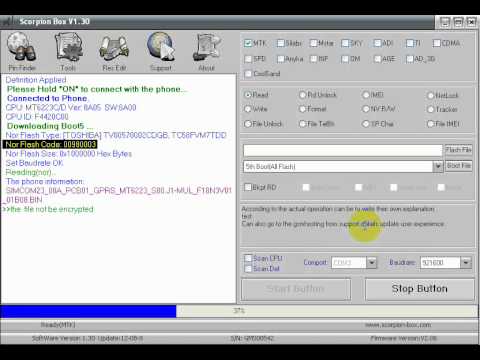Click the 'Definition Applied' log line

pyautogui.click(x=36, y=80)
